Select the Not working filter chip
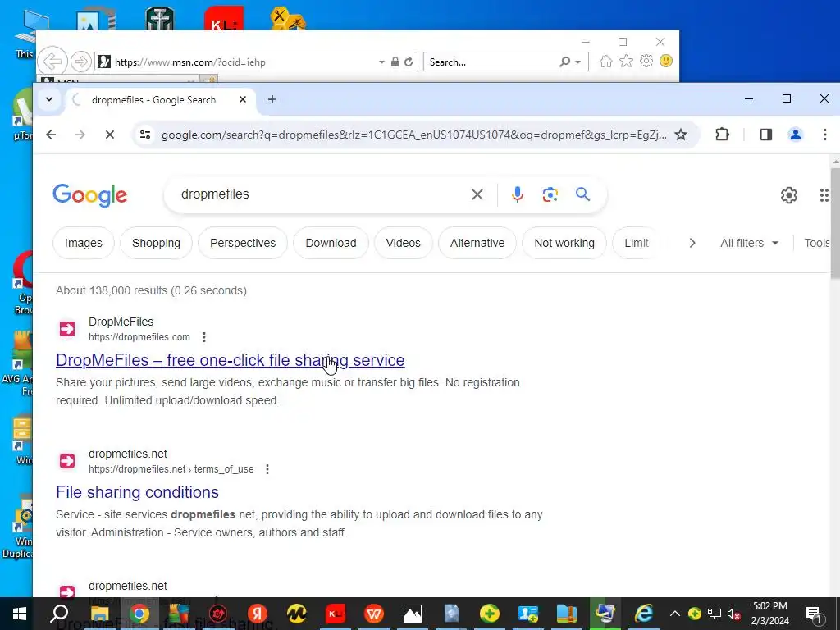 (x=564, y=243)
